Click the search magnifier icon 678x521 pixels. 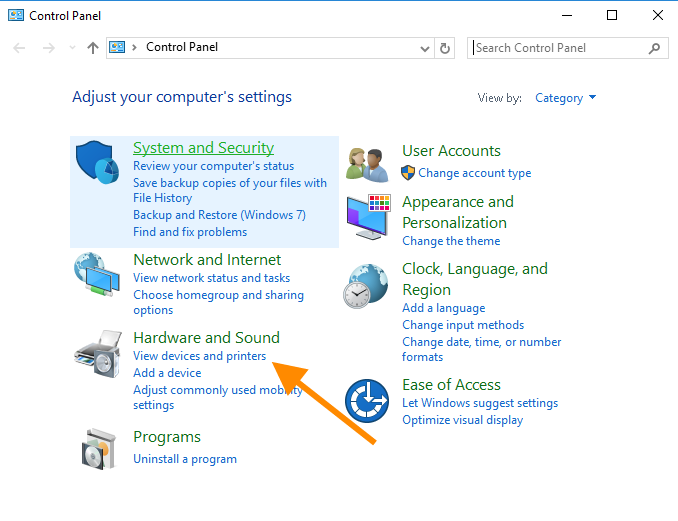[x=654, y=48]
